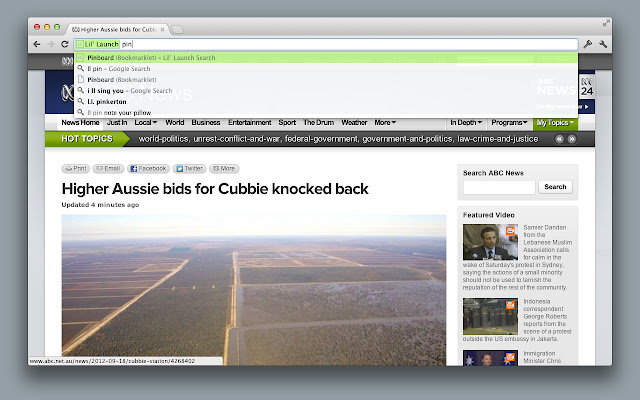
Task: Play the Immigration Minister video thumbnail
Action: point(490,358)
